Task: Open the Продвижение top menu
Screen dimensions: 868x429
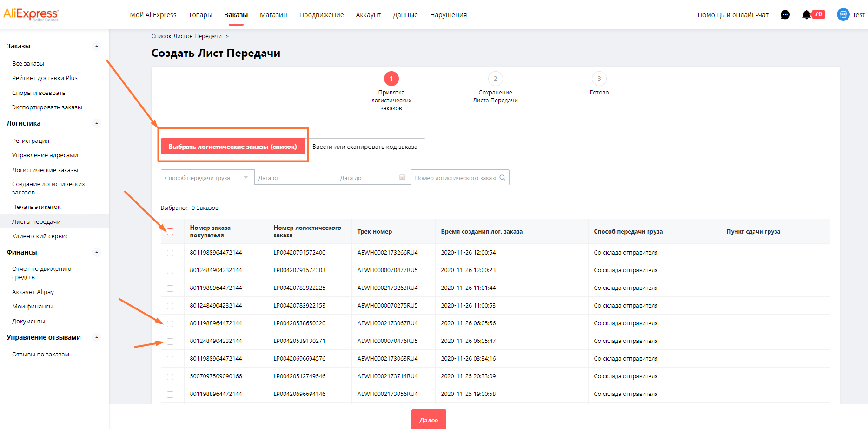Action: coord(321,15)
